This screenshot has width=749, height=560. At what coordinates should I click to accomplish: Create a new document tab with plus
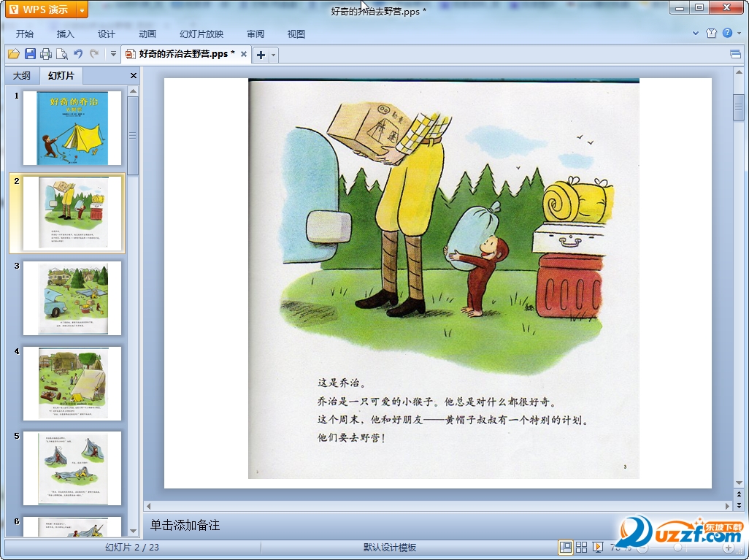pos(261,55)
